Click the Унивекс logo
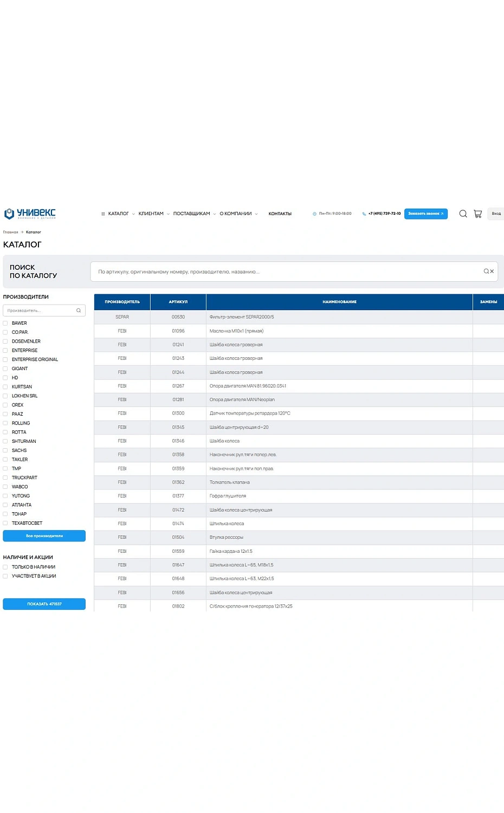This screenshot has width=504, height=813. 30,214
